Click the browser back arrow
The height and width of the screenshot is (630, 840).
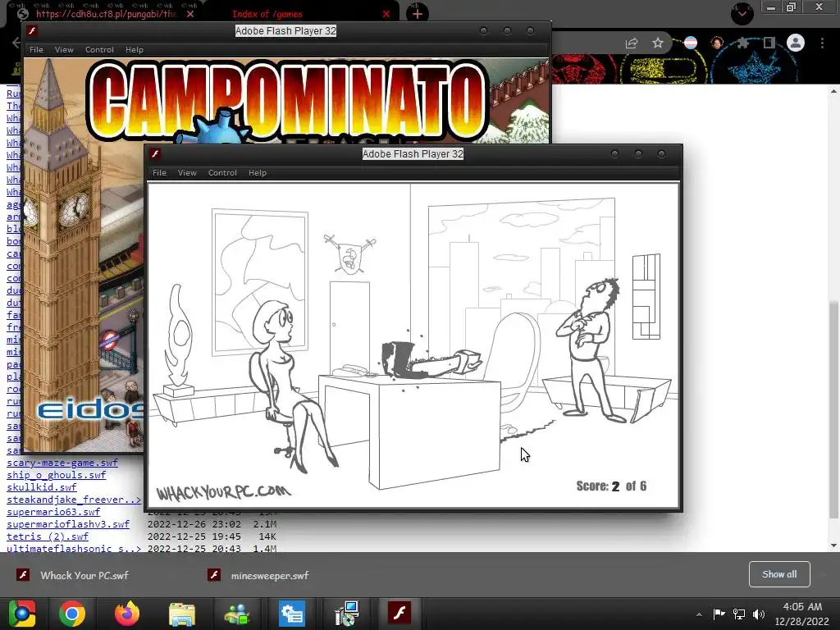(16, 43)
